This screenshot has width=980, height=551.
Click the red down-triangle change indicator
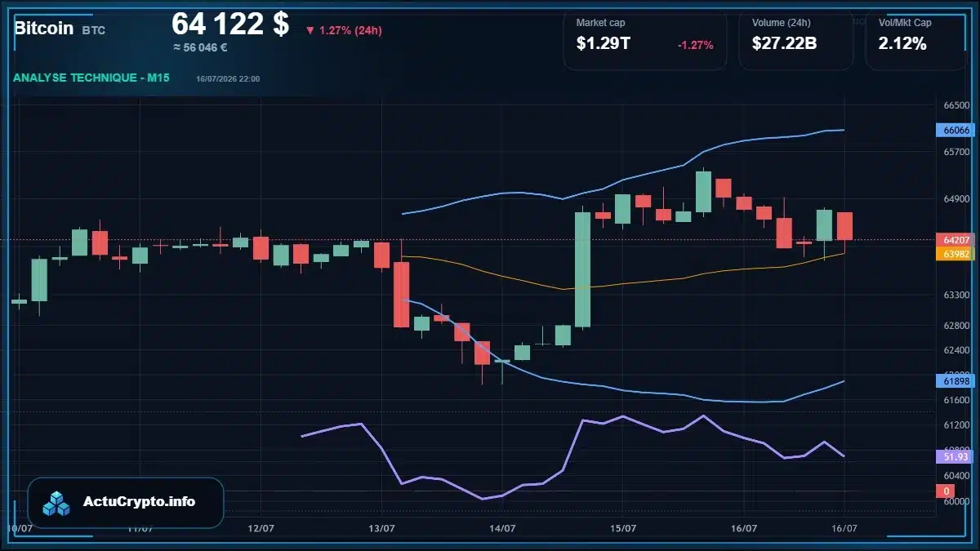(x=310, y=31)
